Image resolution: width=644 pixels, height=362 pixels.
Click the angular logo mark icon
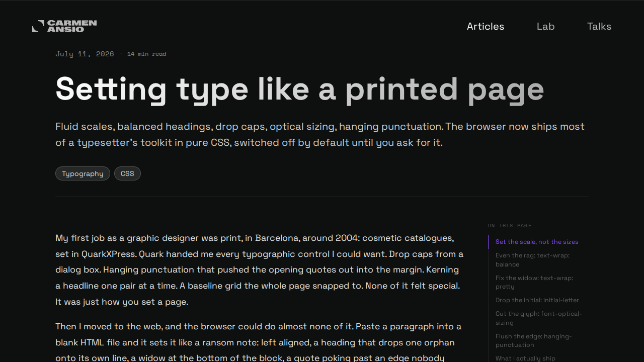(x=38, y=26)
